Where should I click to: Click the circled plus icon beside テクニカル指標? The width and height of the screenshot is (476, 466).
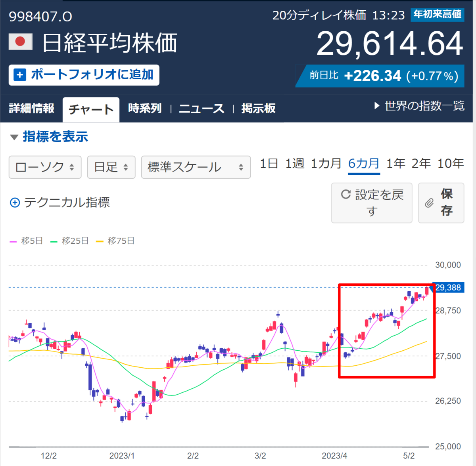point(15,203)
